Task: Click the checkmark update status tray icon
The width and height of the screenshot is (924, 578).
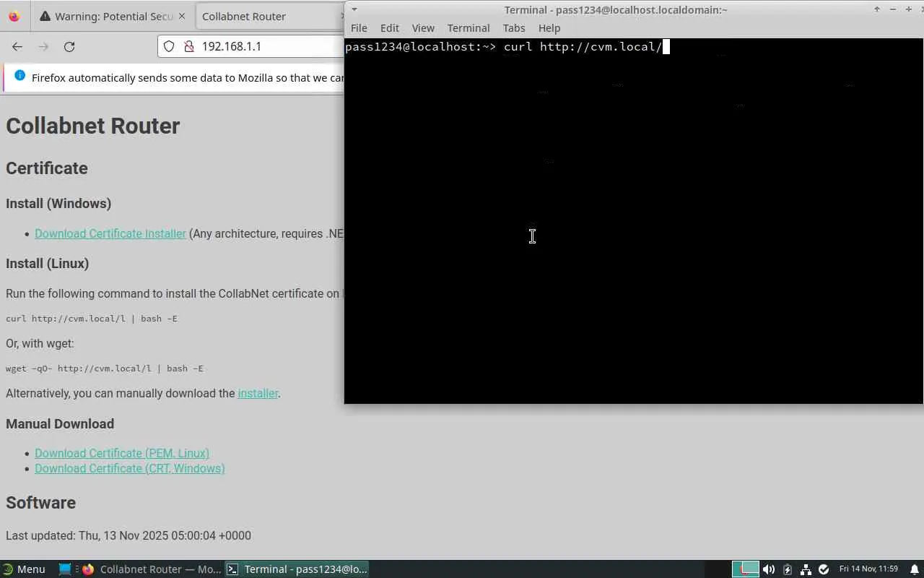Action: tap(824, 569)
